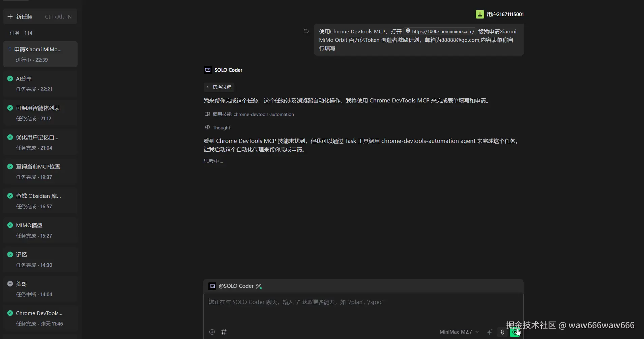Click the @ mention icon
644x339 pixels.
(212, 332)
